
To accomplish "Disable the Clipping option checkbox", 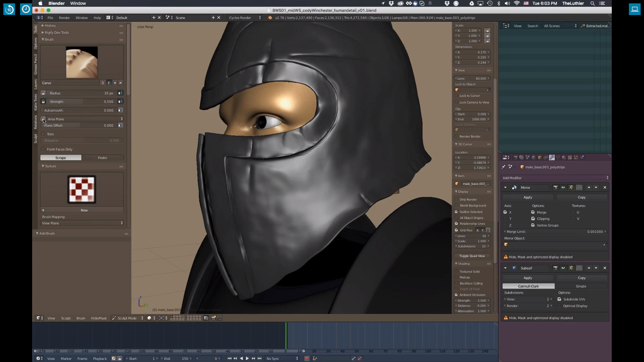I will [533, 219].
